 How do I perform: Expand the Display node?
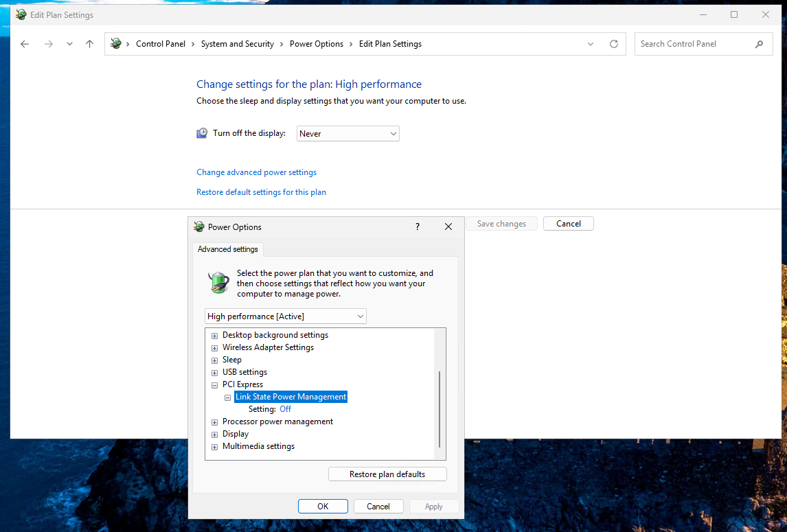(214, 435)
